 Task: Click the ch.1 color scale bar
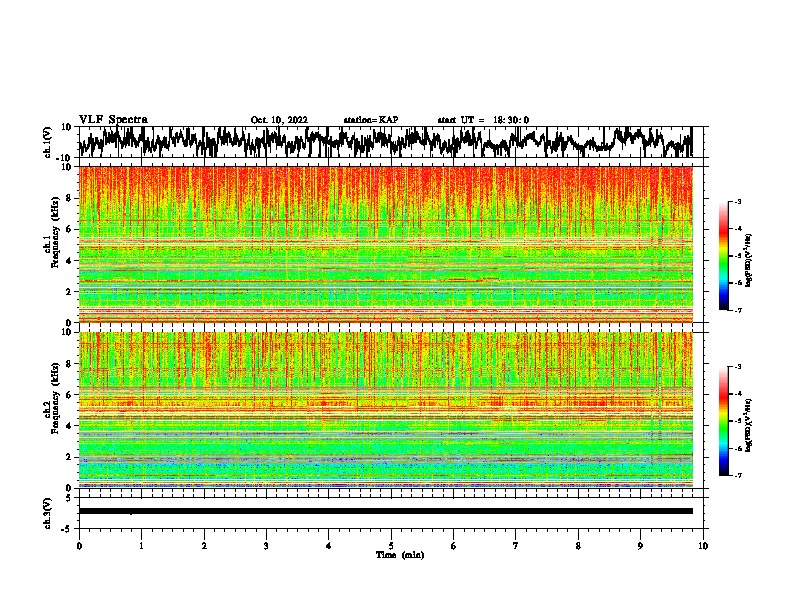point(723,256)
